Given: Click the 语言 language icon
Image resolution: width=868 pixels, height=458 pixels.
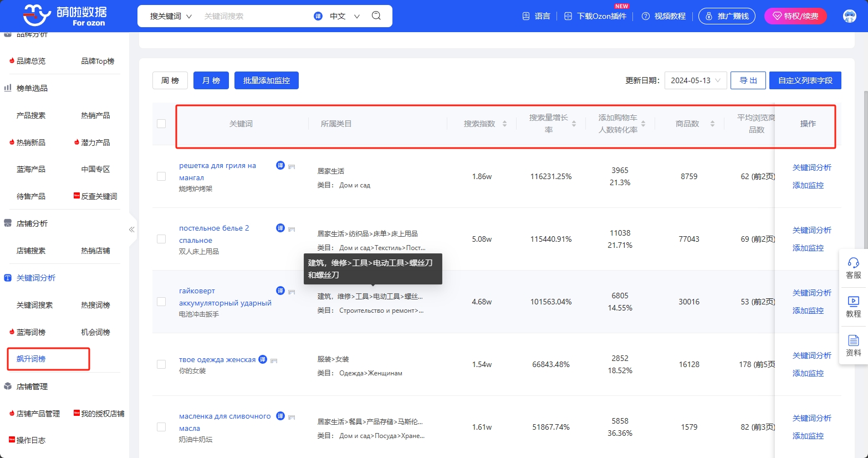Looking at the screenshot, I should point(526,16).
